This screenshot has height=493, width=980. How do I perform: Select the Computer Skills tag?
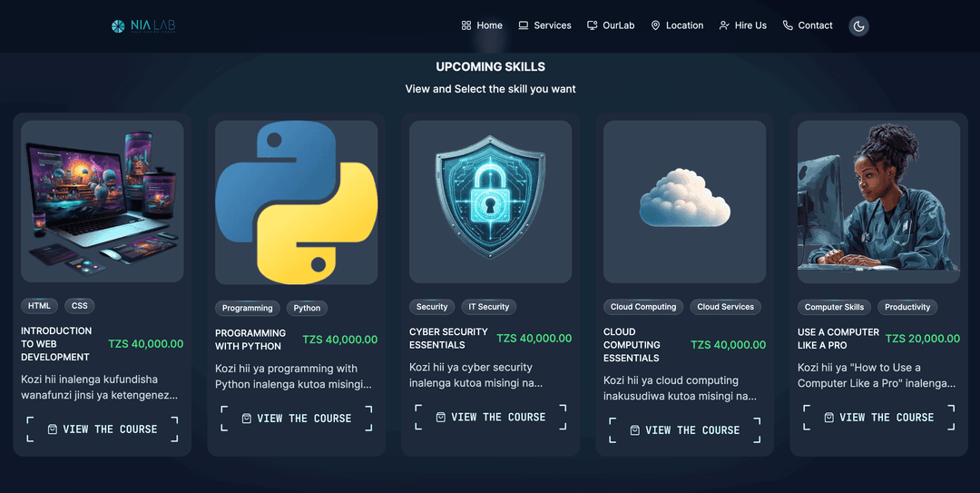click(835, 307)
